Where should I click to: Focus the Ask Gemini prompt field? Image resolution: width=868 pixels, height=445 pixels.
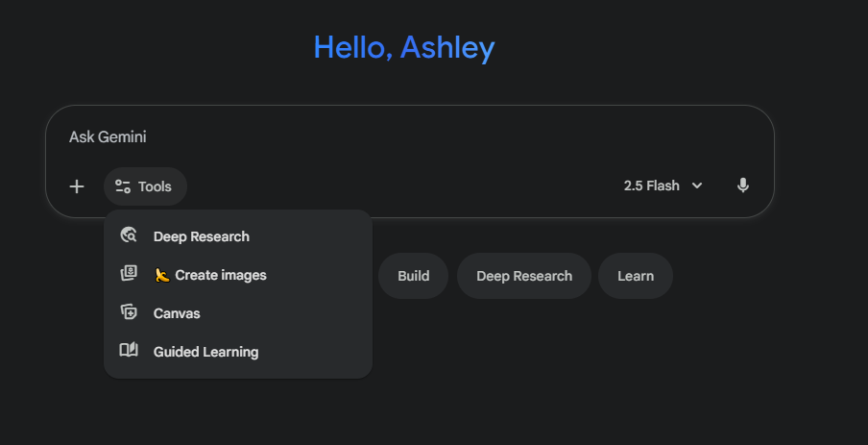pos(384,137)
